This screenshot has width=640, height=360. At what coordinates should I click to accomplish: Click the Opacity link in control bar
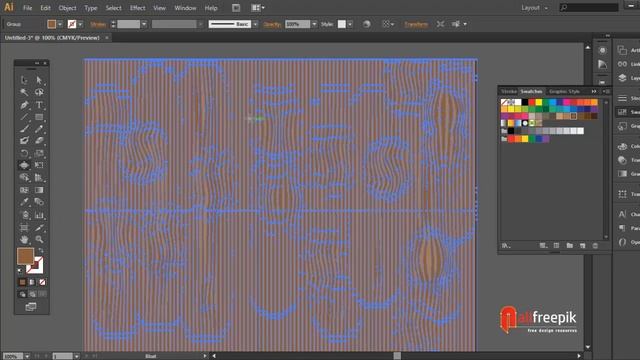tap(272, 24)
